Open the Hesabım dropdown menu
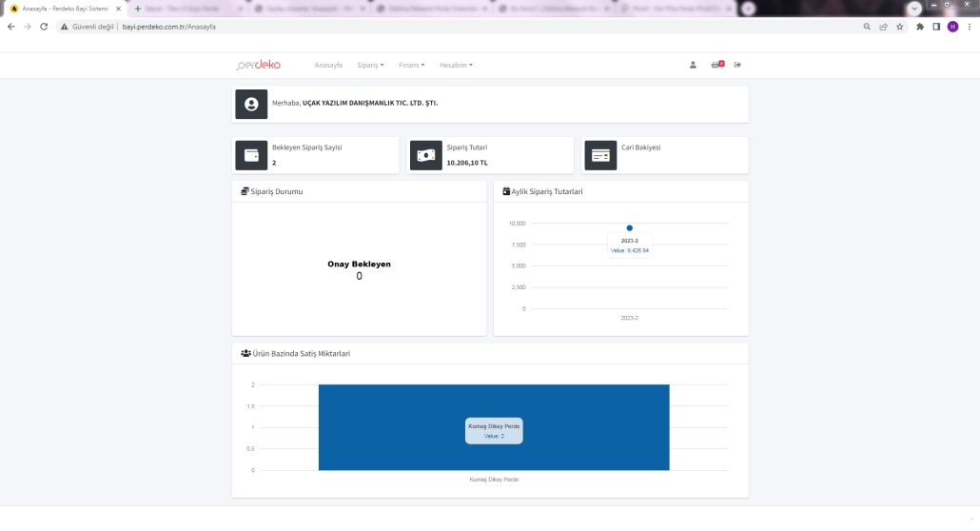Image resolution: width=980 pixels, height=531 pixels. click(x=456, y=65)
